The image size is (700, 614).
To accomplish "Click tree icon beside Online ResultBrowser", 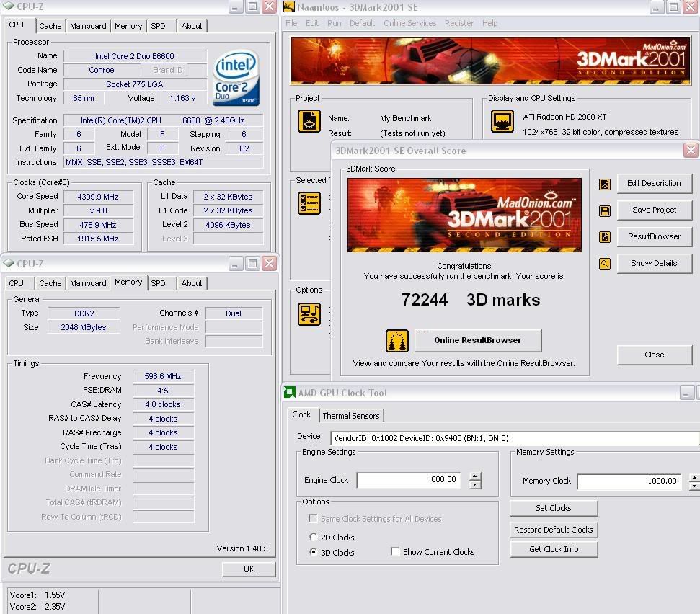I will 397,341.
